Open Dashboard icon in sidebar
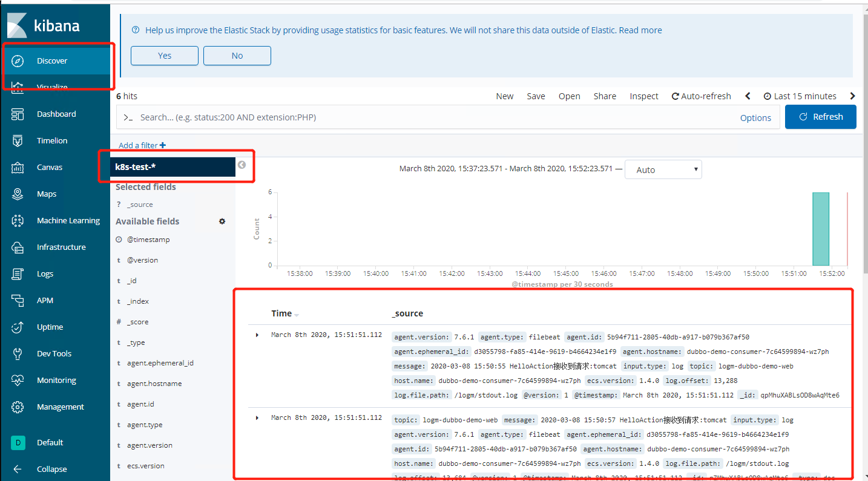 click(x=18, y=114)
